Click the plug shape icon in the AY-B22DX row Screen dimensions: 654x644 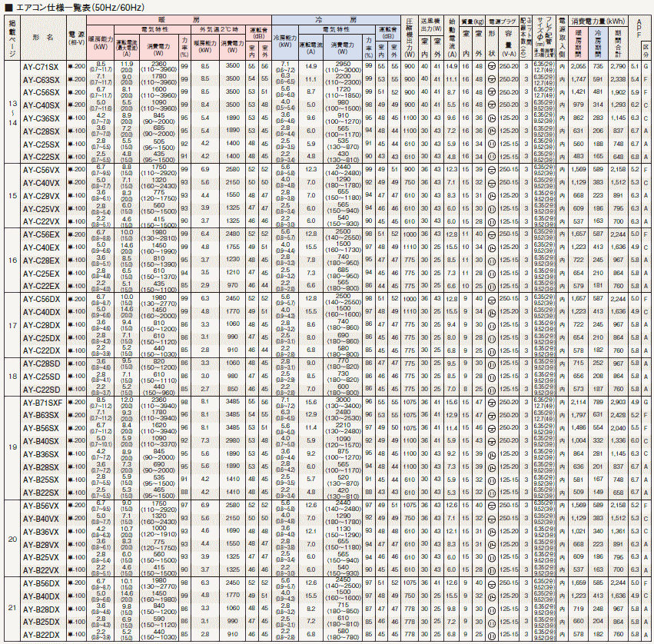click(x=492, y=636)
